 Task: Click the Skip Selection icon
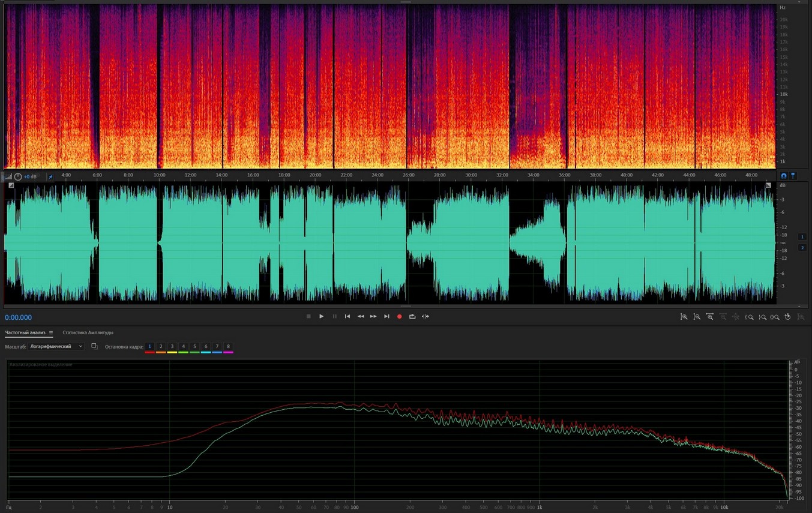click(426, 316)
